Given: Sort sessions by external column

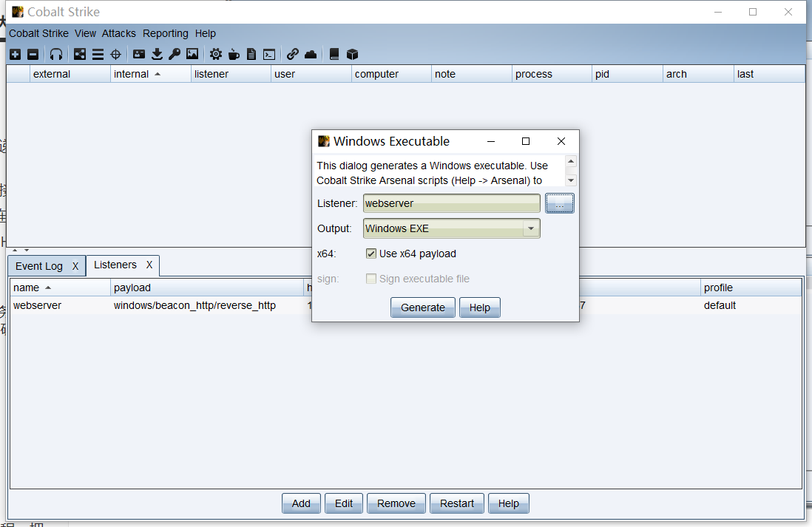Looking at the screenshot, I should coord(70,74).
